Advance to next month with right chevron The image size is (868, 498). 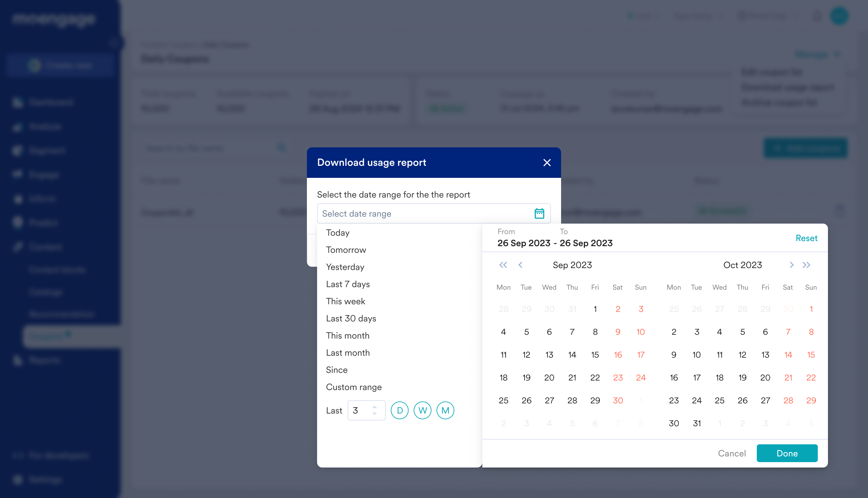click(791, 265)
